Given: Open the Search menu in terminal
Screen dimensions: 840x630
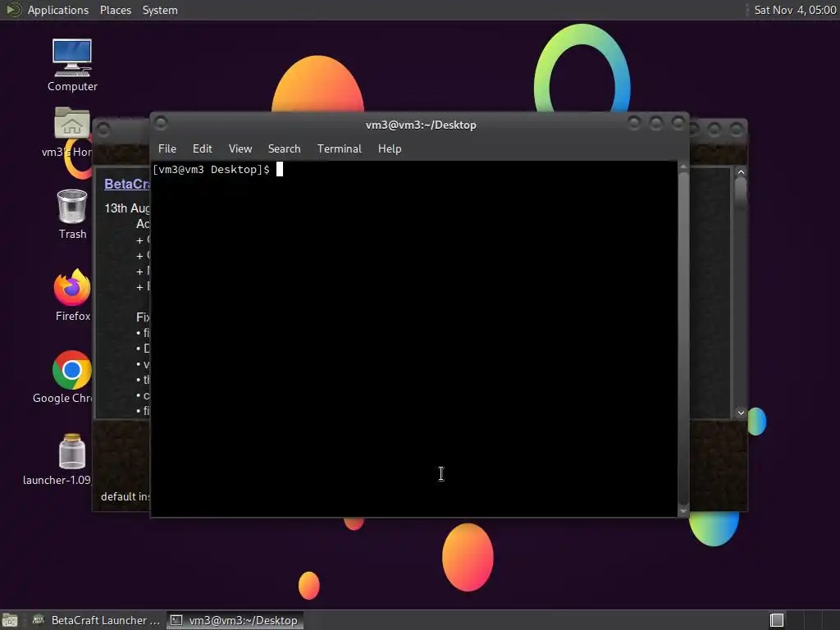Looking at the screenshot, I should point(284,148).
